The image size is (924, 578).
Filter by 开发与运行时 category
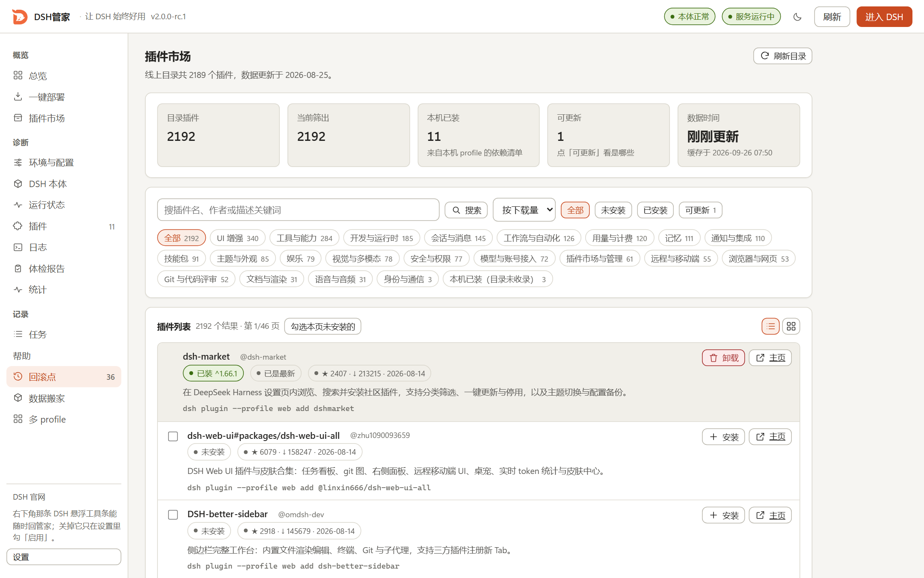coord(382,238)
